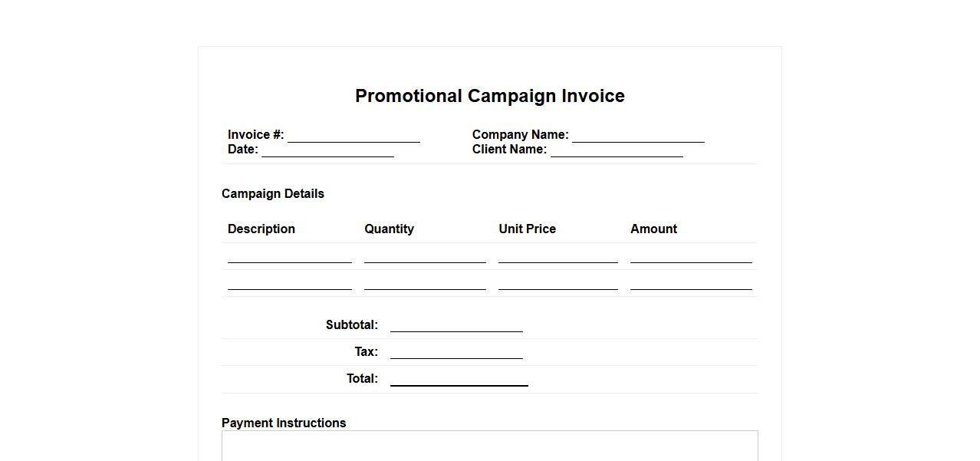
Task: Click the Payment Instructions heading label
Action: [x=284, y=423]
